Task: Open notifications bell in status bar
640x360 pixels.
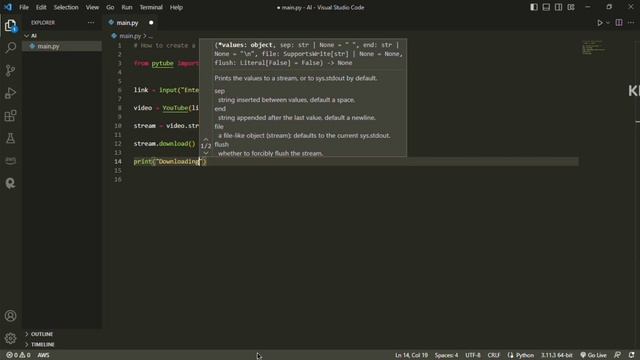Action: pos(631,355)
